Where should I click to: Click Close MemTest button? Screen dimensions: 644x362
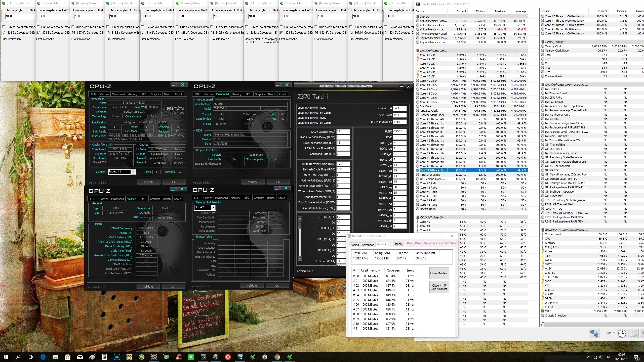(439, 273)
